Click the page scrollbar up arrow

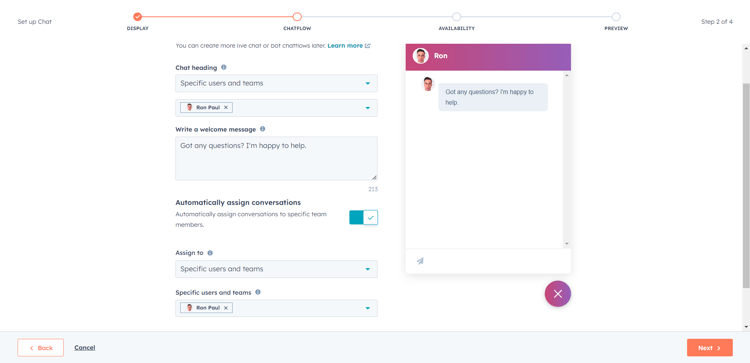pos(746,48)
